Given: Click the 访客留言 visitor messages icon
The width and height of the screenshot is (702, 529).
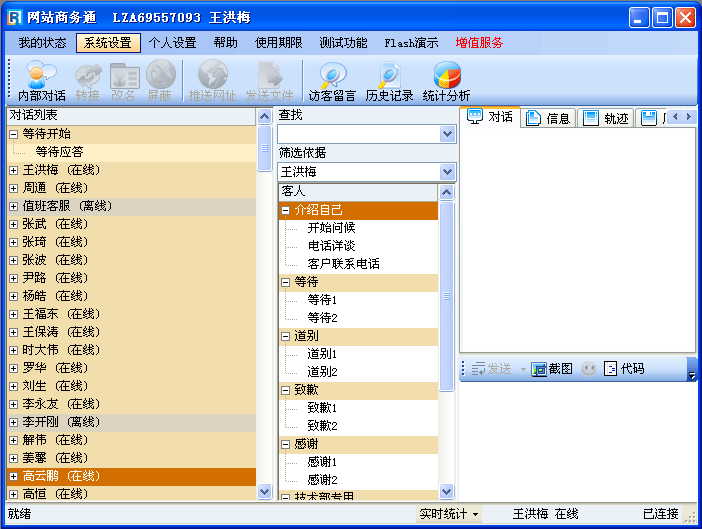Looking at the screenshot, I should [332, 81].
